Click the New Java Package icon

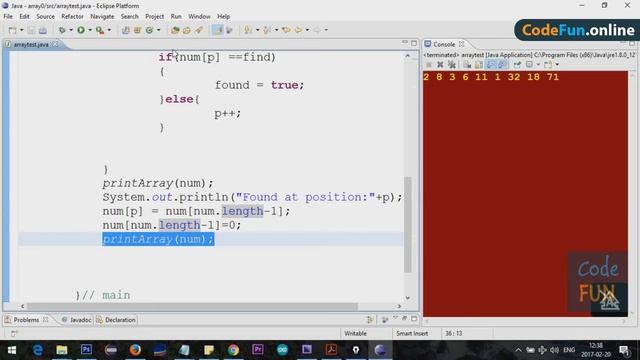pos(138,30)
